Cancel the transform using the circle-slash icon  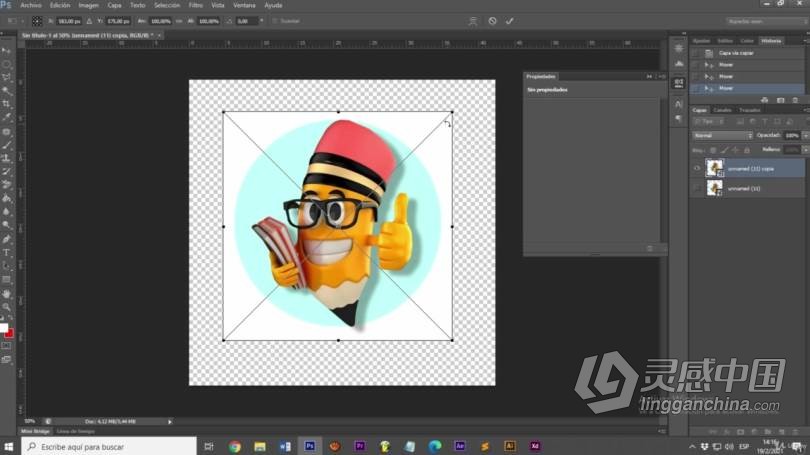[x=492, y=21]
